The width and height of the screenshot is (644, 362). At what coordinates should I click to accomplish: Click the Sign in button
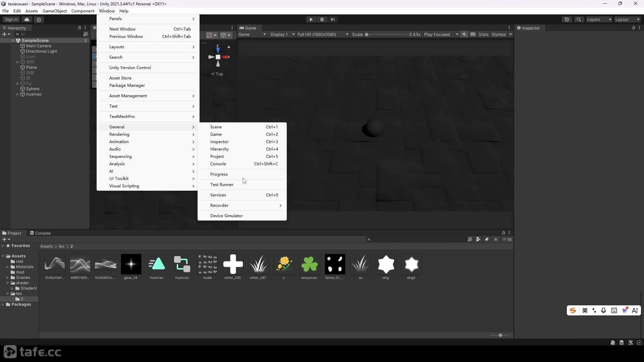click(x=11, y=19)
